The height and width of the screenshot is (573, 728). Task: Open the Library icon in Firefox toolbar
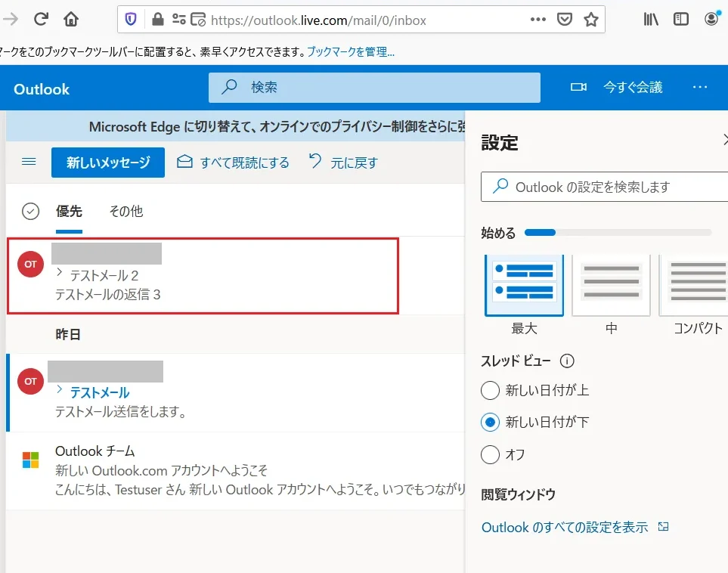650,19
